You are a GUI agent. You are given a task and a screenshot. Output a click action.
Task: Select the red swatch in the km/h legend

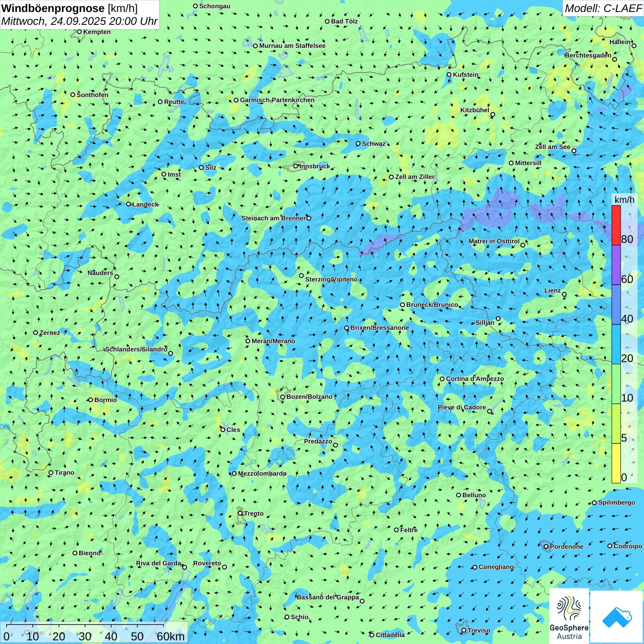[x=616, y=225]
